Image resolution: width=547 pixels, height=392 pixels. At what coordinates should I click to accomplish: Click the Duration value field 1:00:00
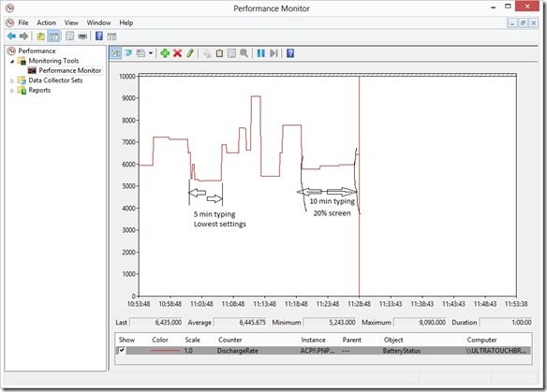[x=506, y=323]
